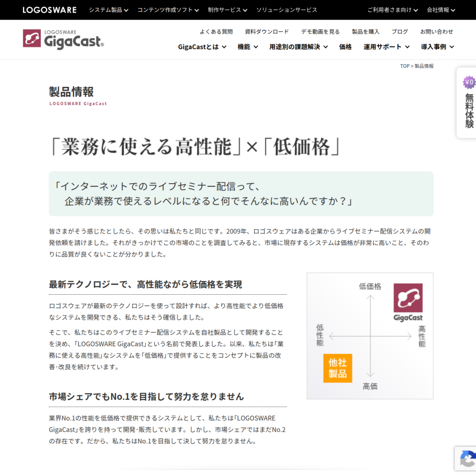Image resolution: width=476 pixels, height=476 pixels.
Task: Click the red LOGOSWARE GigaCast subtitle
Action: (78, 104)
